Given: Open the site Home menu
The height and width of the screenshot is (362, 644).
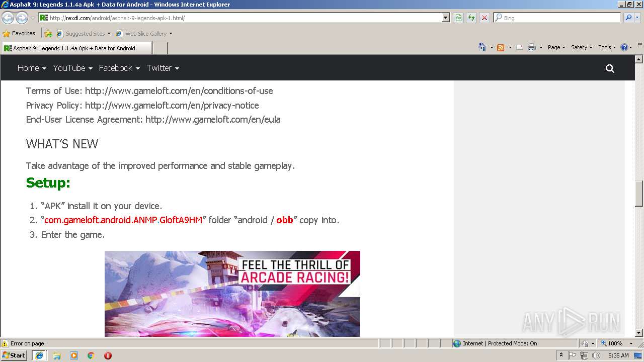Looking at the screenshot, I should pyautogui.click(x=32, y=68).
